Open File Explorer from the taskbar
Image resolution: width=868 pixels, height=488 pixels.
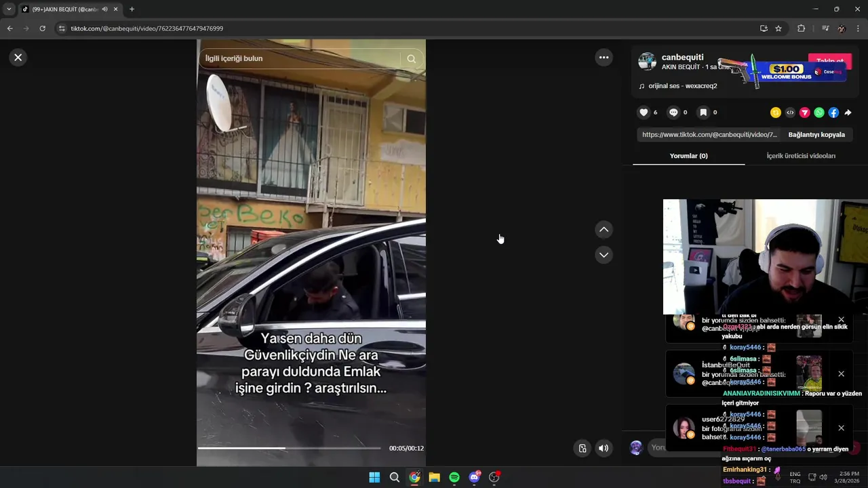coord(434,477)
